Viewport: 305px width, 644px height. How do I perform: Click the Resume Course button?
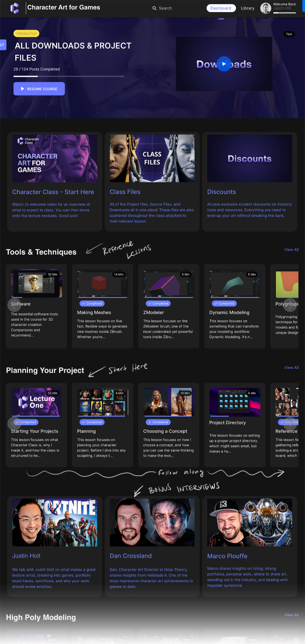[39, 89]
